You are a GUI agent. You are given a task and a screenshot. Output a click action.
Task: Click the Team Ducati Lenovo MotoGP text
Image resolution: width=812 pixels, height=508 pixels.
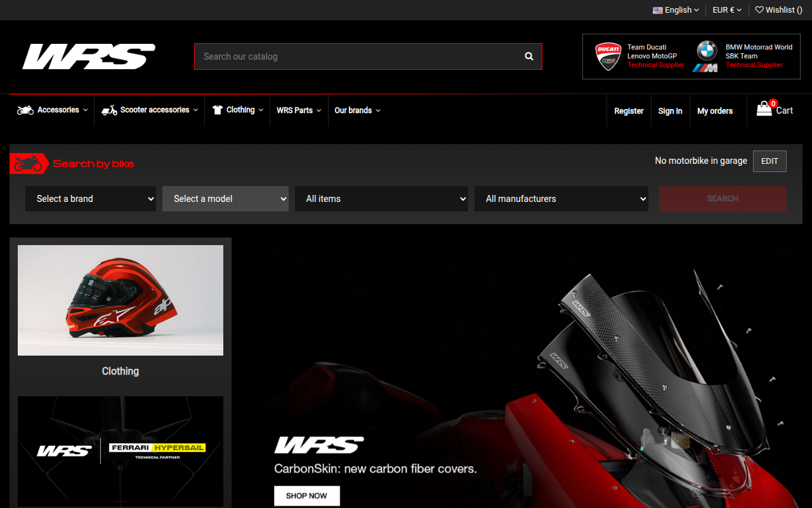(652, 51)
